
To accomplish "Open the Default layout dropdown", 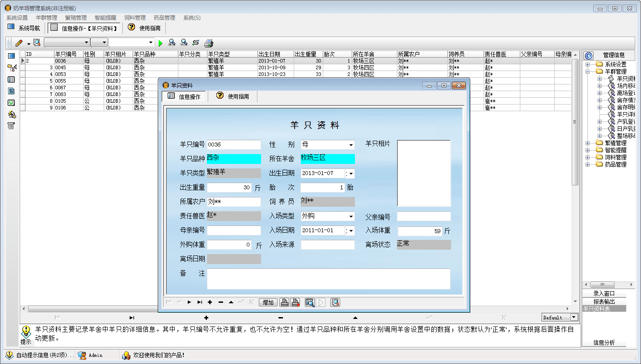I will (x=574, y=318).
